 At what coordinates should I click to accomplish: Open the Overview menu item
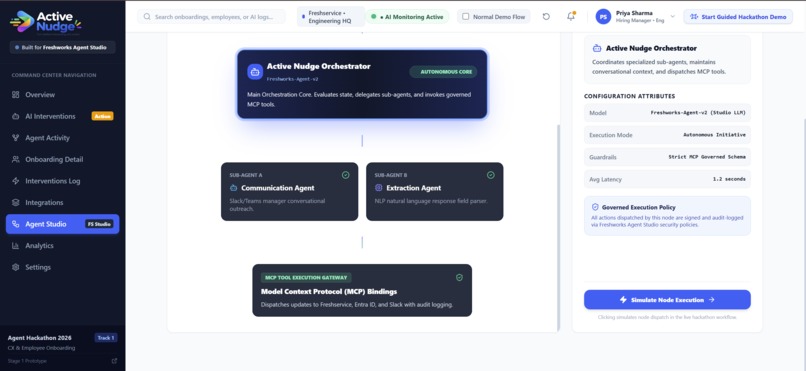62,95
